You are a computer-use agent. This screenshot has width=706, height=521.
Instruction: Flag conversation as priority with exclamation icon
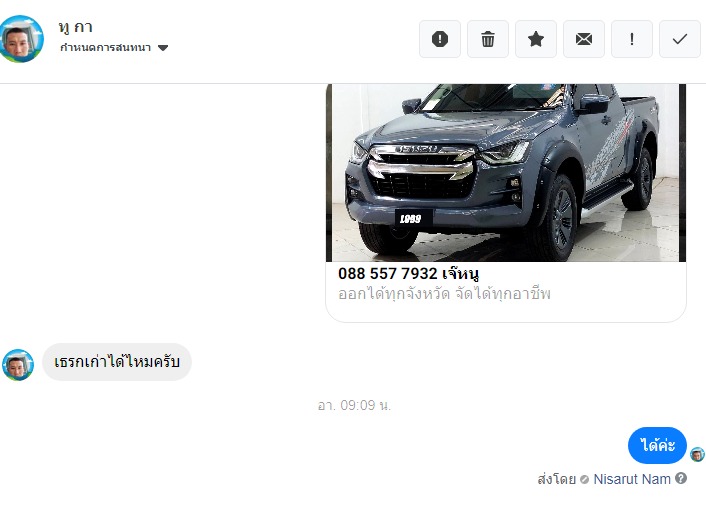(632, 39)
